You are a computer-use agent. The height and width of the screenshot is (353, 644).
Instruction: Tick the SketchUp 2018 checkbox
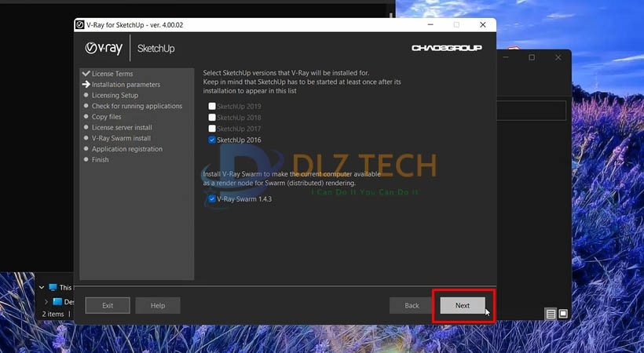click(x=212, y=118)
